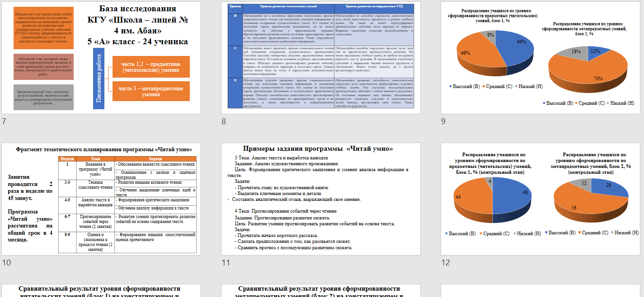
Task: Click the orange «Начальный этап» text box
Action: (x=43, y=28)
